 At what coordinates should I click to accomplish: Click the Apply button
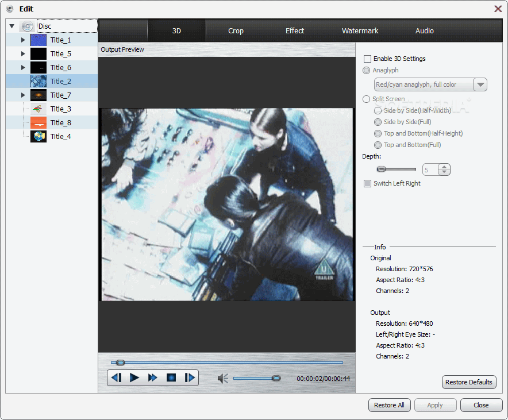(x=435, y=405)
